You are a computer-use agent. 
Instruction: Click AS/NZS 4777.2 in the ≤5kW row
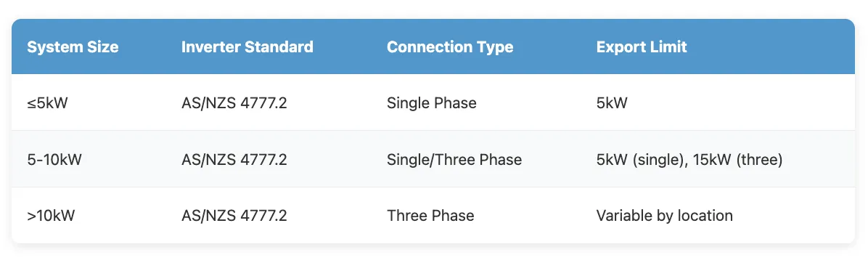(234, 103)
